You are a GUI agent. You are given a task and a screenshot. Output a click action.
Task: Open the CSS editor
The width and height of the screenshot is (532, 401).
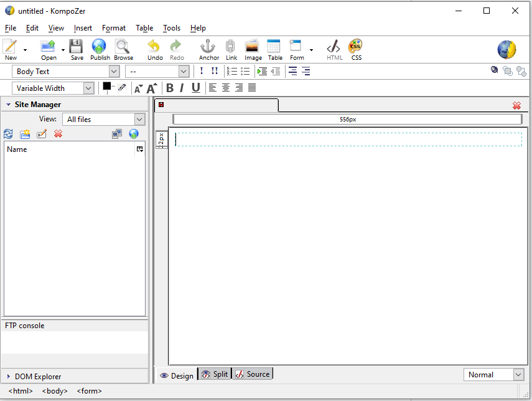point(356,50)
